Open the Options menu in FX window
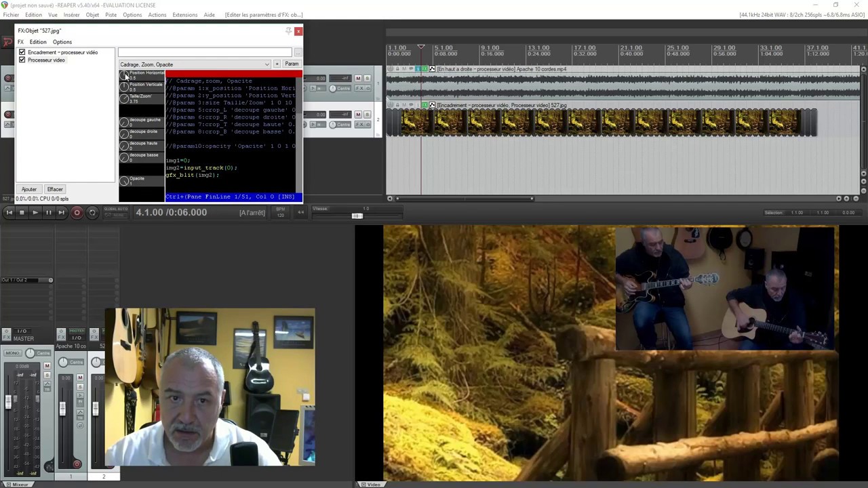Image resolution: width=868 pixels, height=488 pixels. point(62,42)
